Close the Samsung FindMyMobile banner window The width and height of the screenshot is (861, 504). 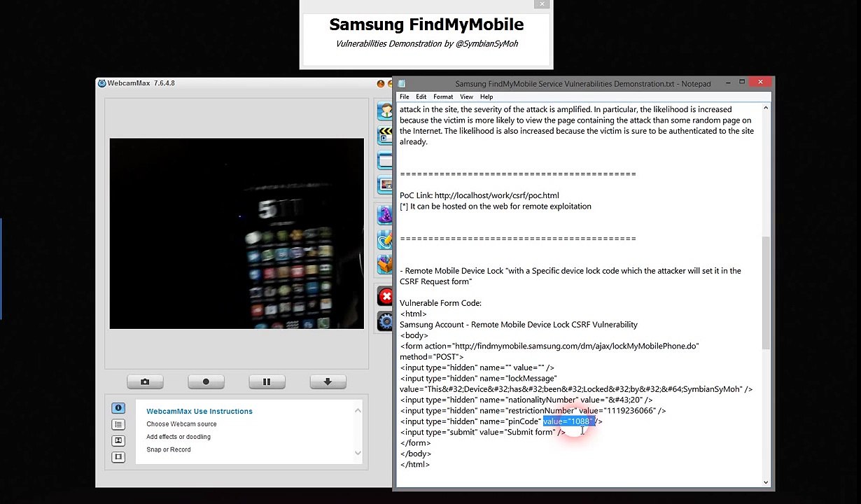tap(542, 4)
